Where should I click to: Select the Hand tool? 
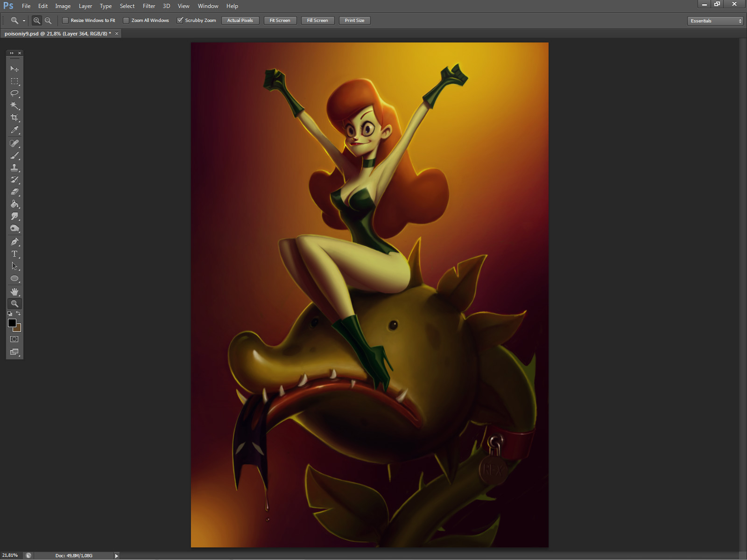(x=14, y=292)
